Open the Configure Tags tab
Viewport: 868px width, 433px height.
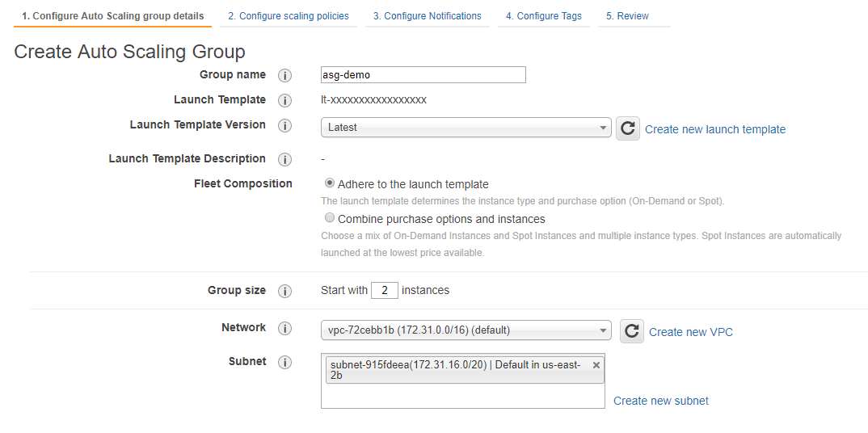pos(543,16)
